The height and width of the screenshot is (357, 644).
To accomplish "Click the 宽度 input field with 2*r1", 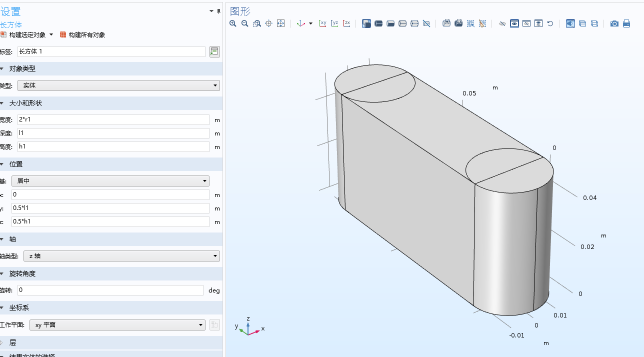I will [x=113, y=119].
